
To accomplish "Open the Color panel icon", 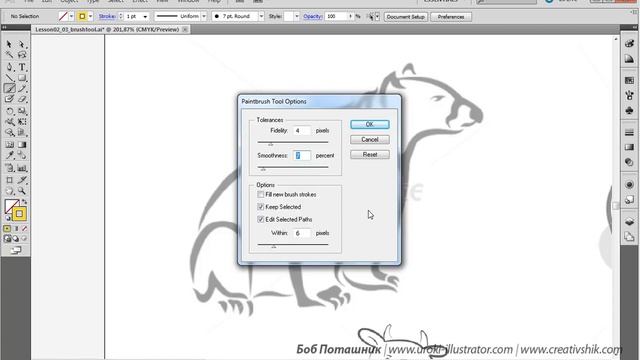I will pyautogui.click(x=629, y=44).
